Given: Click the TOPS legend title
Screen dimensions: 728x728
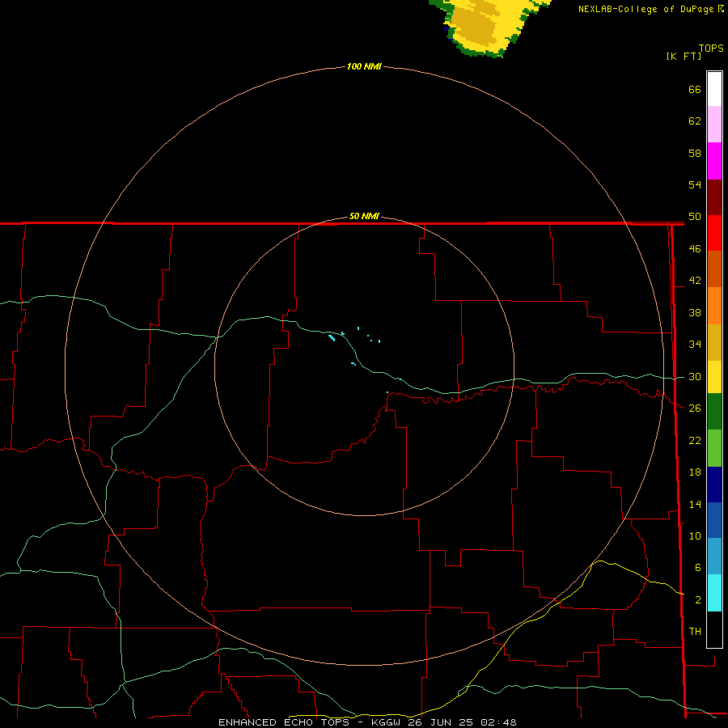Looking at the screenshot, I should coord(711,49).
